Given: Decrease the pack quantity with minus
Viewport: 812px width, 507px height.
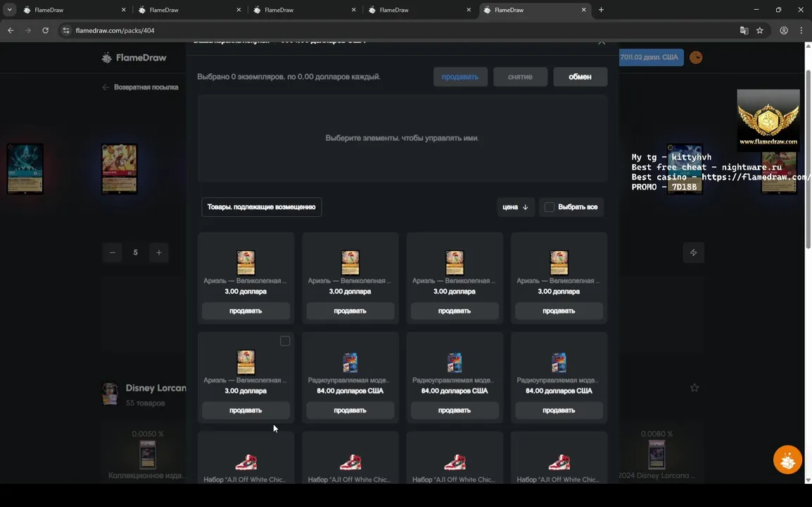Looking at the screenshot, I should pyautogui.click(x=113, y=253).
